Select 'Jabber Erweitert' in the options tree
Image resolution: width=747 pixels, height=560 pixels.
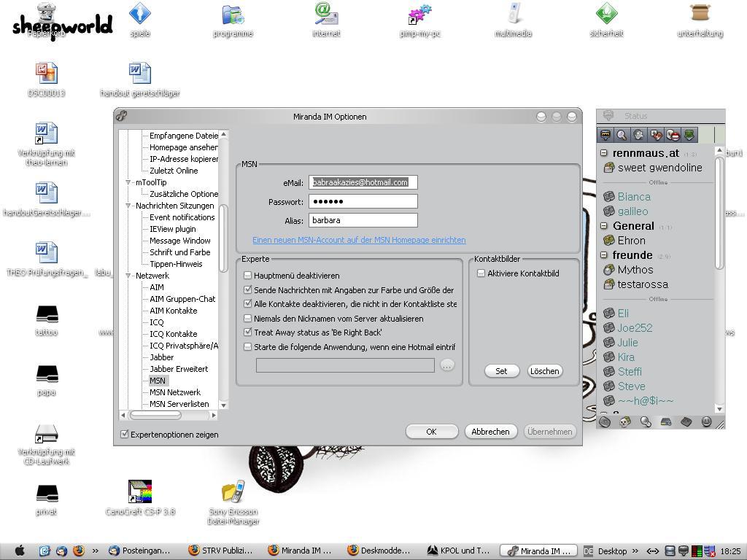[179, 369]
